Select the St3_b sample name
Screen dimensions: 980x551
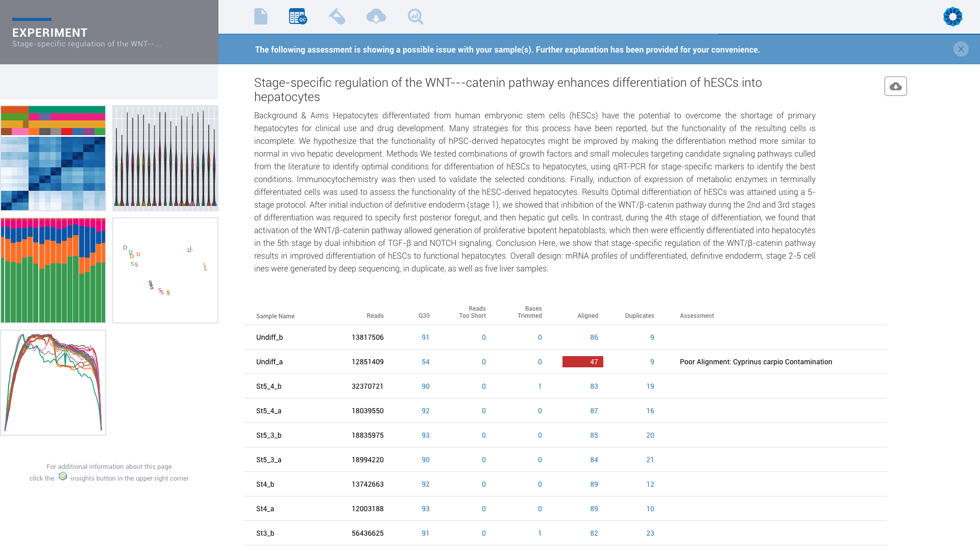(265, 533)
